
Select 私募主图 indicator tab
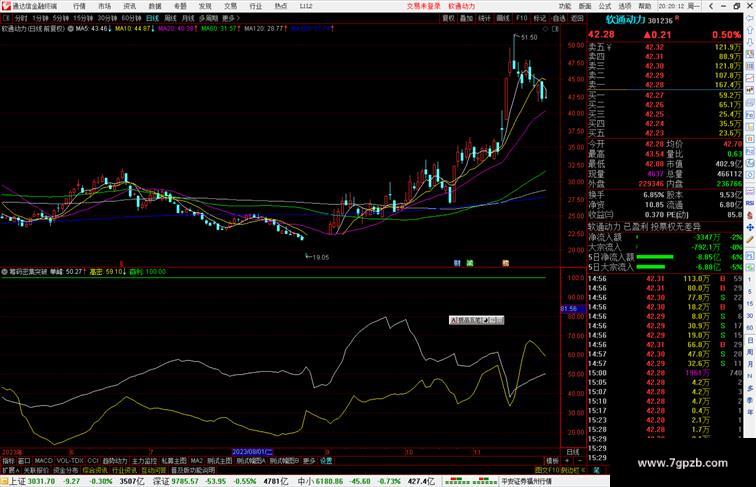tap(174, 461)
